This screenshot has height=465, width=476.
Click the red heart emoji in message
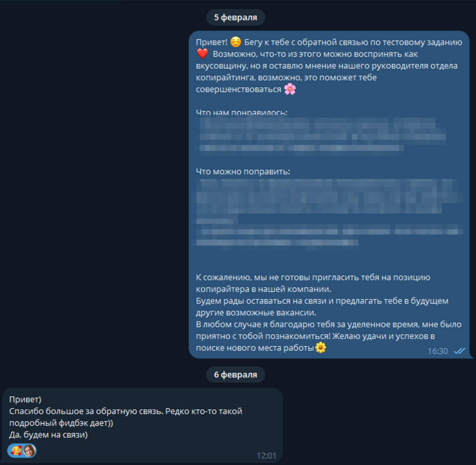(202, 54)
